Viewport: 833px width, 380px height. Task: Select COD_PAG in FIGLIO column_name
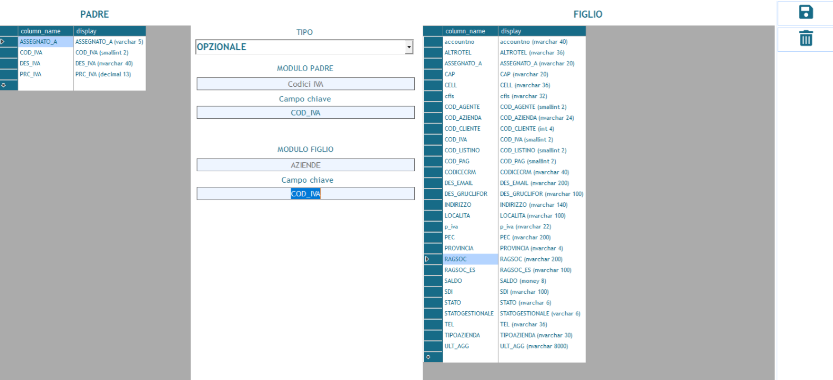(471, 161)
